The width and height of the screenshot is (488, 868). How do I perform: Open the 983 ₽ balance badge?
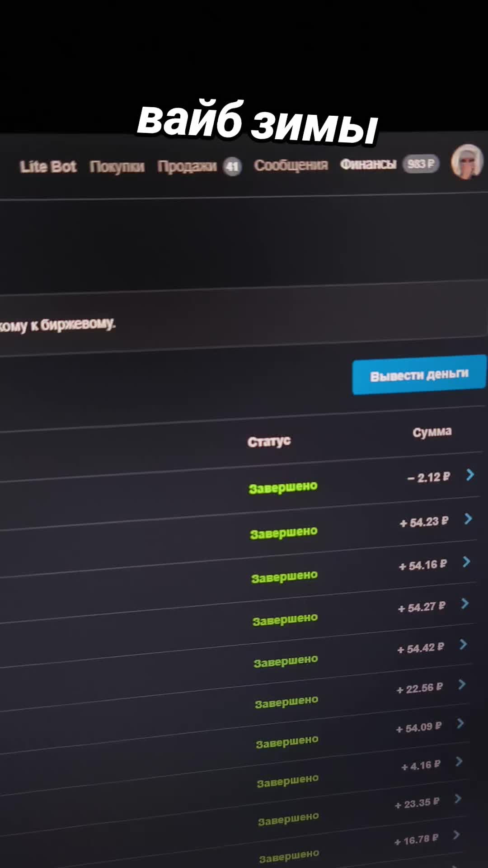[x=421, y=164]
